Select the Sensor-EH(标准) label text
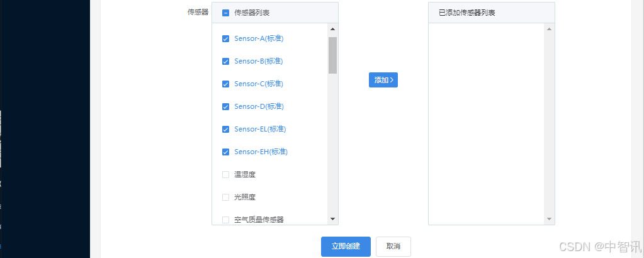The height and width of the screenshot is (258, 644). [261, 152]
